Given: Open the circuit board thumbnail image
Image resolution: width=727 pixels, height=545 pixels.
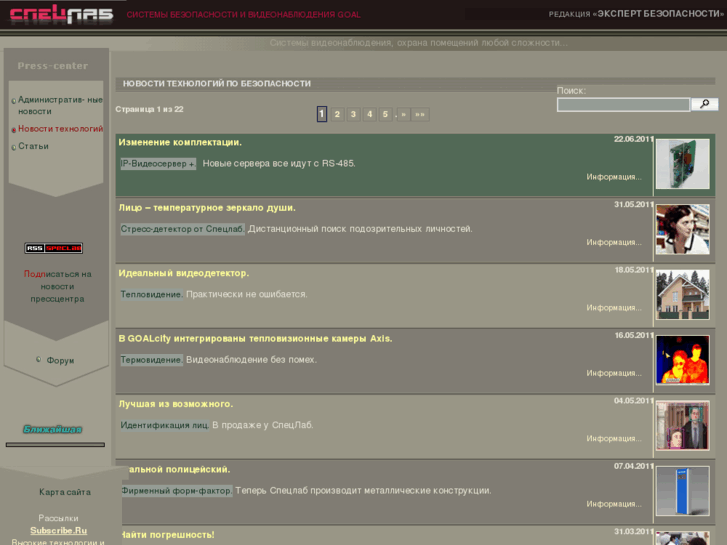Looking at the screenshot, I should (682, 164).
